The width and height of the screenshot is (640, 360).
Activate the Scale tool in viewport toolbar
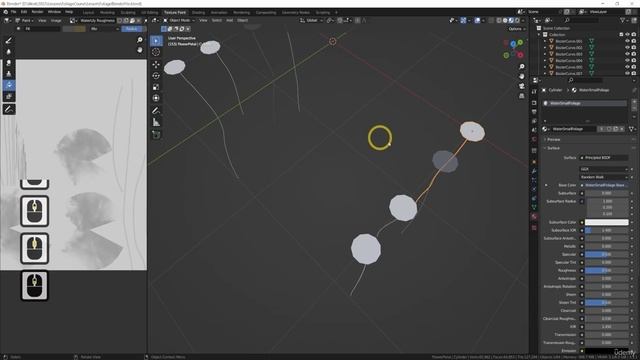click(156, 87)
